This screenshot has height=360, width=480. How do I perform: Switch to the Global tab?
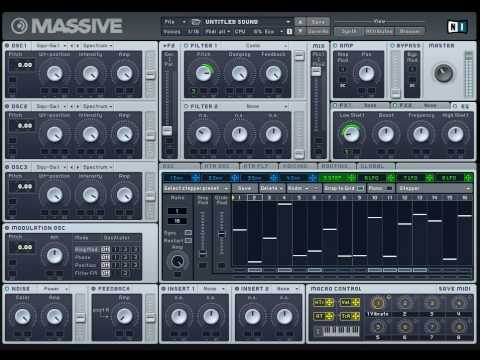click(375, 166)
